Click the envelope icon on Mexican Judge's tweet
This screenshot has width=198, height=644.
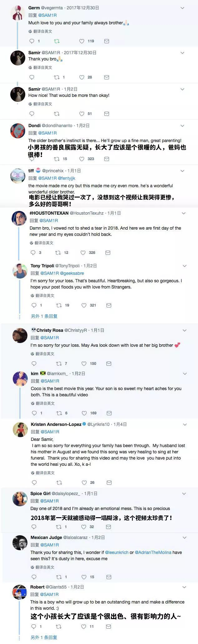click(109, 577)
